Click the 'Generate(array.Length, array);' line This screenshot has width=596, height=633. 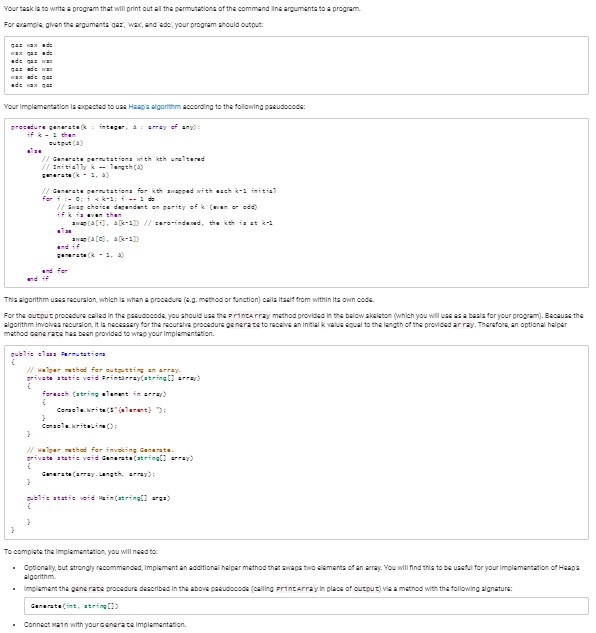point(98,474)
